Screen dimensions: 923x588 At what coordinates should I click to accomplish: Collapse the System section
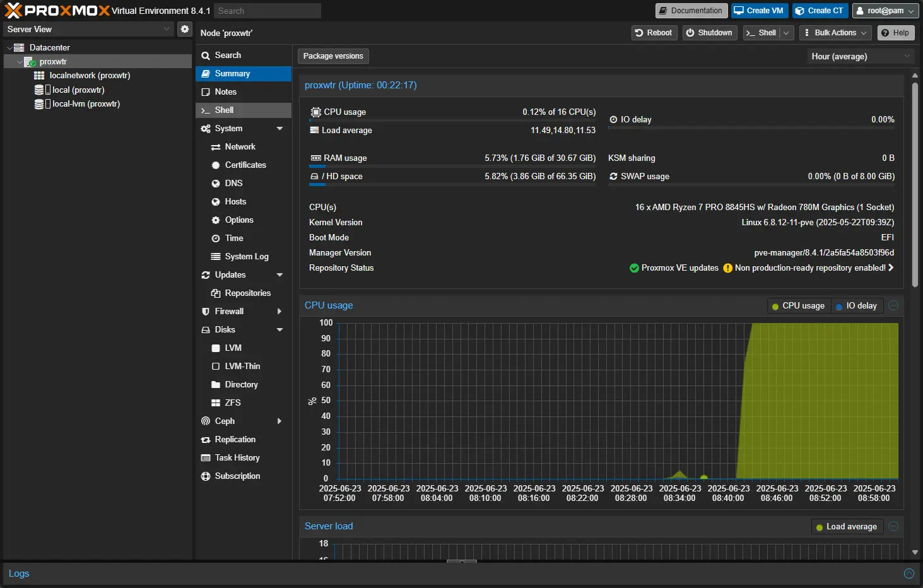pos(279,128)
